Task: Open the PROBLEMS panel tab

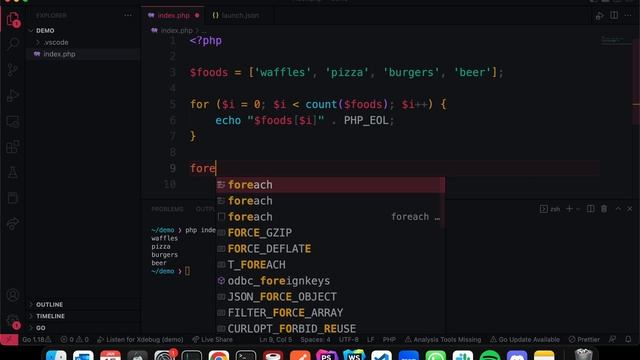Action: point(167,209)
